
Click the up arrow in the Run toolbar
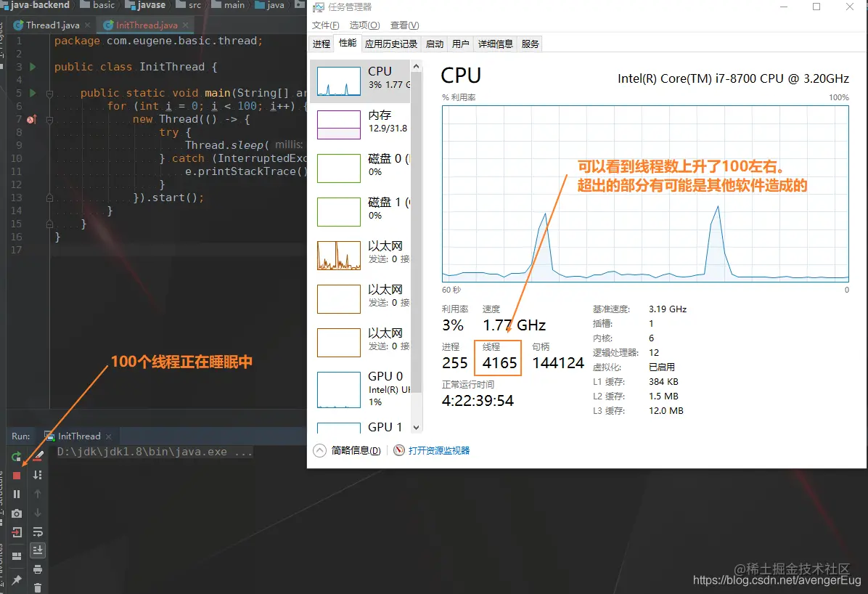click(x=38, y=494)
